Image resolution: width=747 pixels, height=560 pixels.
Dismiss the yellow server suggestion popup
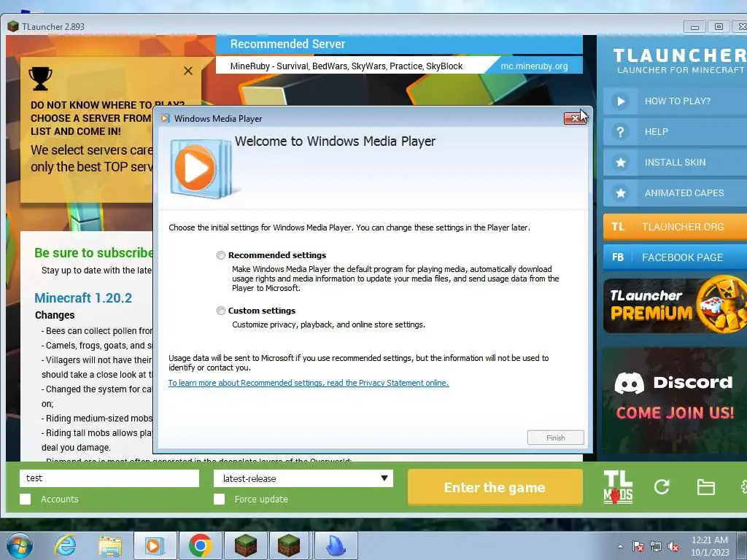188,71
